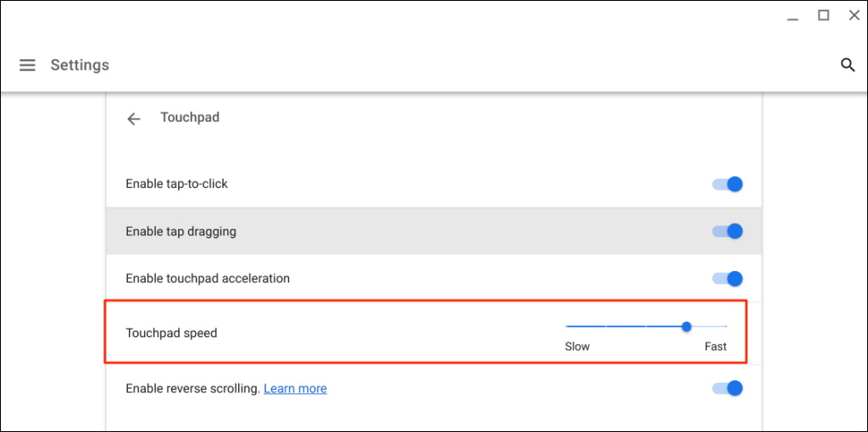Set touchpad speed slider to fastest end
868x432 pixels.
click(726, 326)
